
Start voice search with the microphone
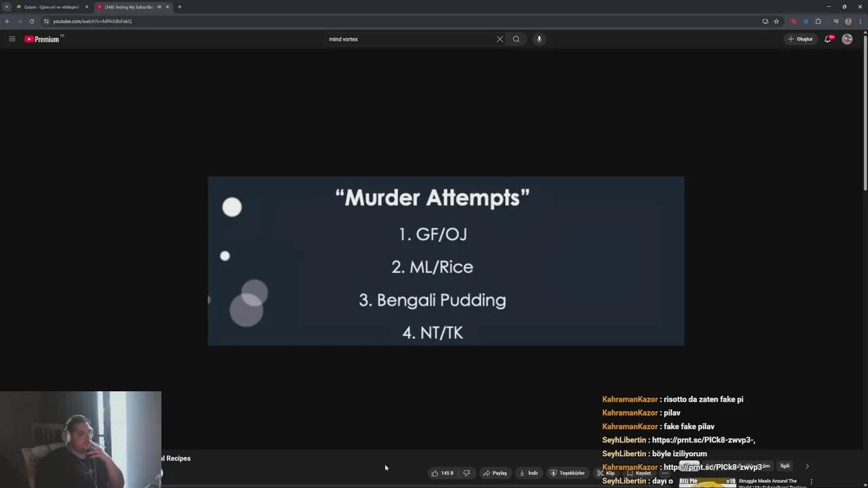(539, 39)
